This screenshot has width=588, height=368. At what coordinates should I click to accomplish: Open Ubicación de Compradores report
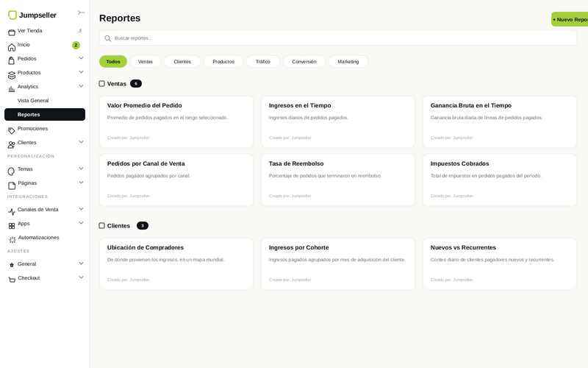click(x=176, y=263)
